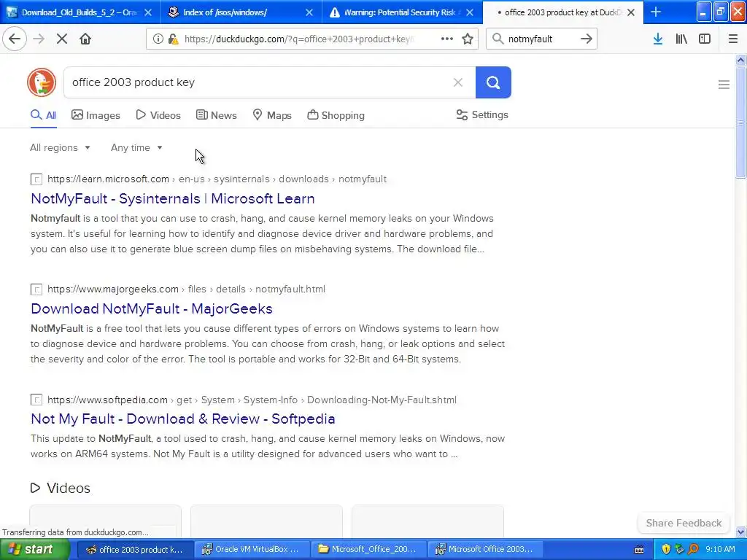
Task: Click the page scrollbar down arrow
Action: click(x=740, y=532)
